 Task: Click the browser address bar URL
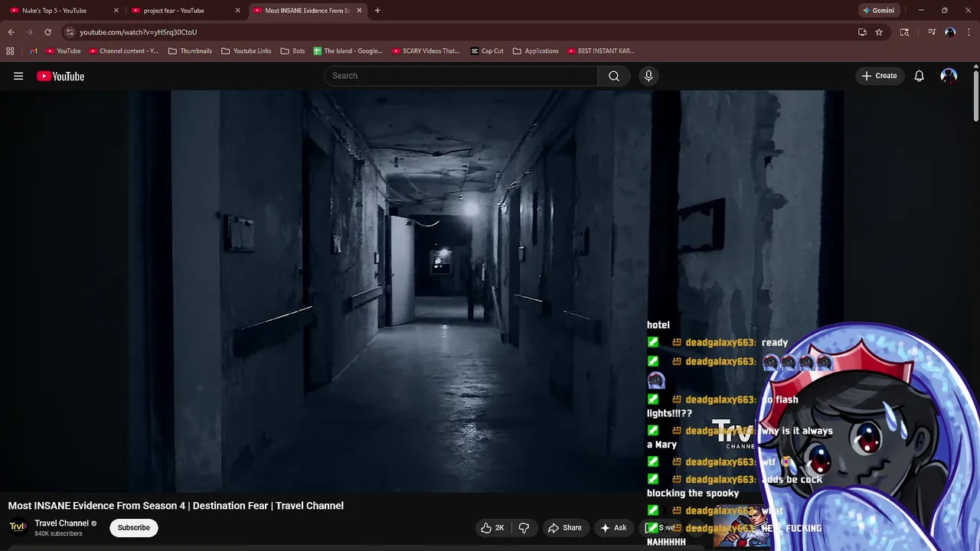(x=138, y=32)
